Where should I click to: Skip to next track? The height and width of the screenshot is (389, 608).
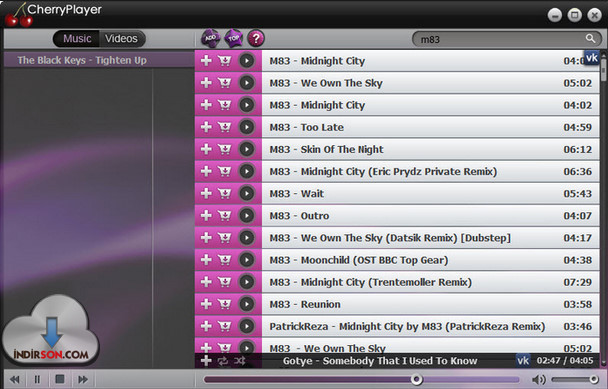[x=83, y=379]
